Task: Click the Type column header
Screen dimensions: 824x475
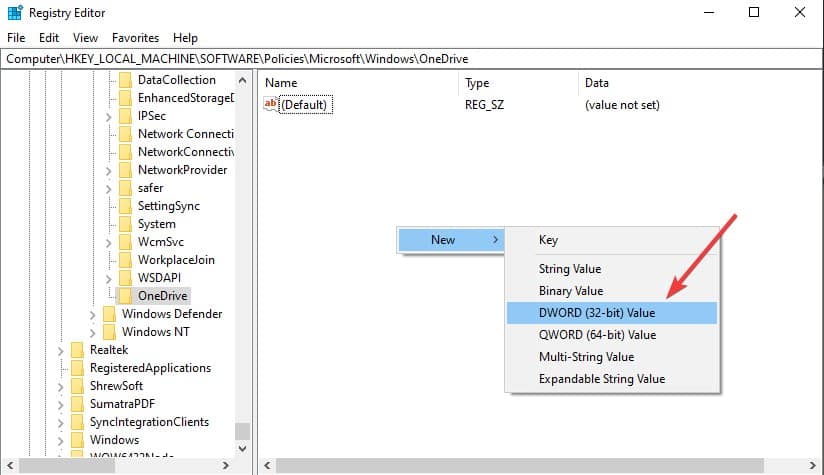Action: (x=519, y=83)
